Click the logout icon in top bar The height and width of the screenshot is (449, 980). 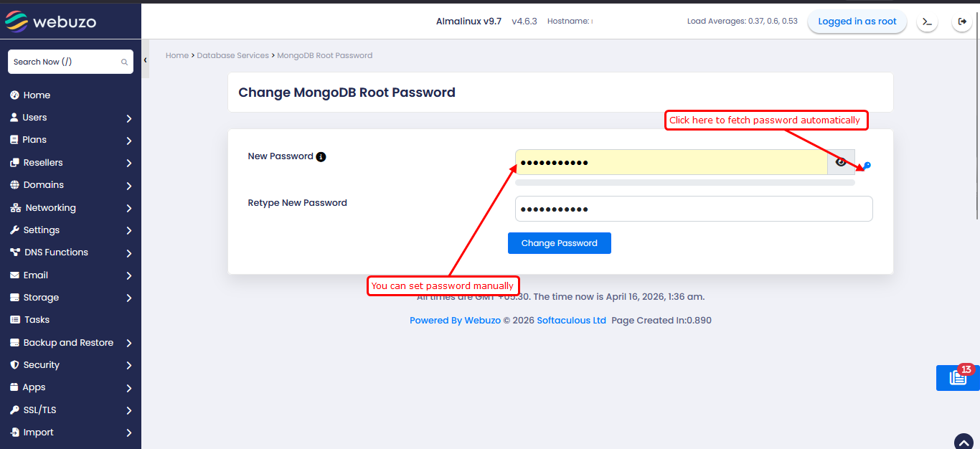click(962, 22)
